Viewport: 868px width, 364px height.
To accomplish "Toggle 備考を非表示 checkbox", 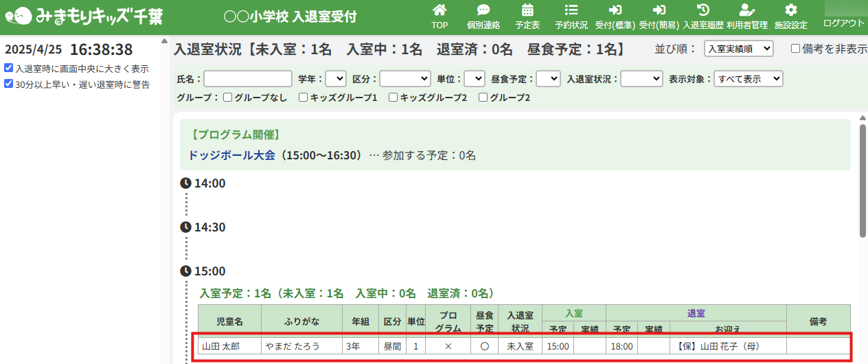I will pos(796,49).
